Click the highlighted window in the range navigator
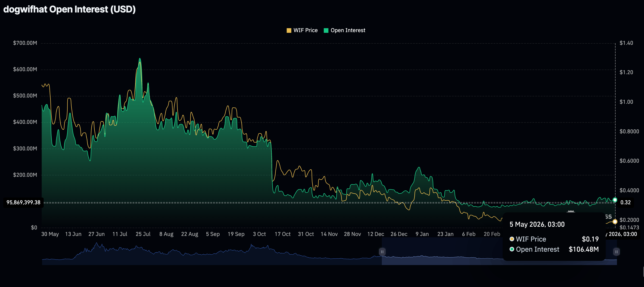 click(499, 251)
